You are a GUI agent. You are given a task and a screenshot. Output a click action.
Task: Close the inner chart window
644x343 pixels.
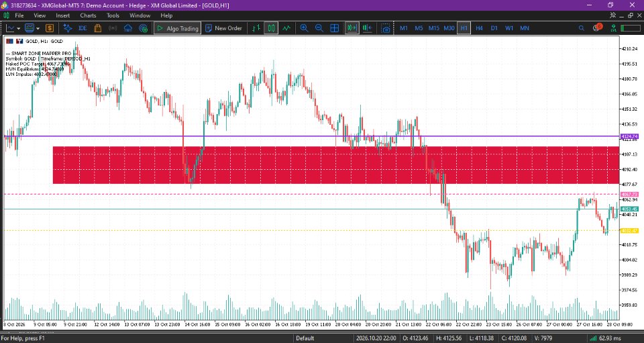pos(639,15)
